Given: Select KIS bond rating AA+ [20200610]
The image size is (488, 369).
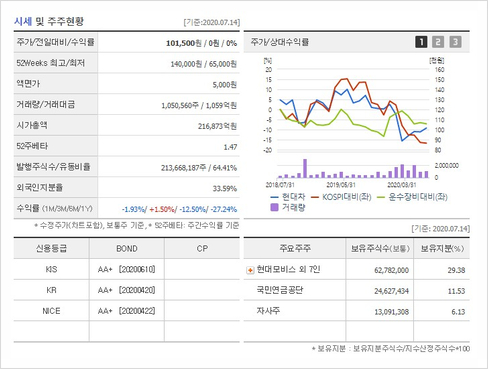Looking at the screenshot, I should pyautogui.click(x=127, y=269).
